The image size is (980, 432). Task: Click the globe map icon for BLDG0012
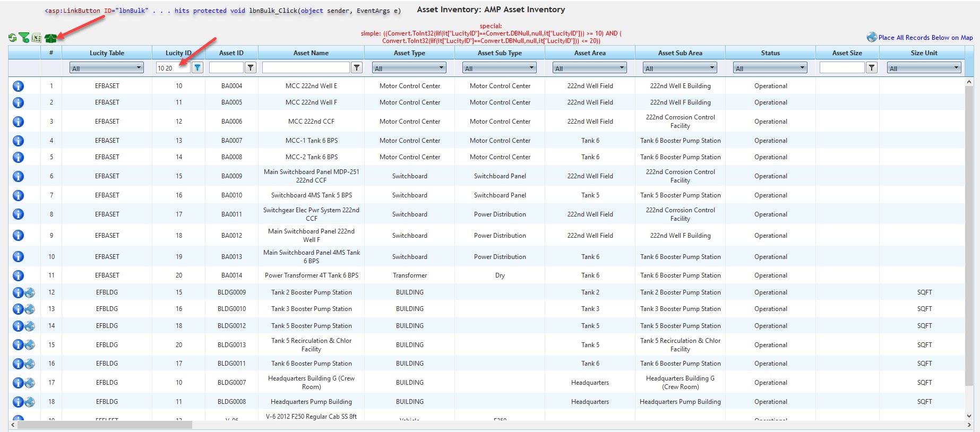[x=30, y=326]
